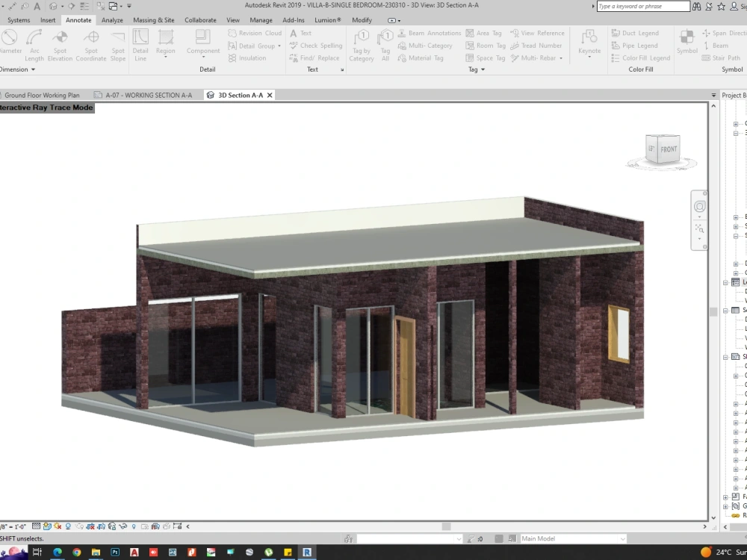Open the Region tool

tap(165, 46)
